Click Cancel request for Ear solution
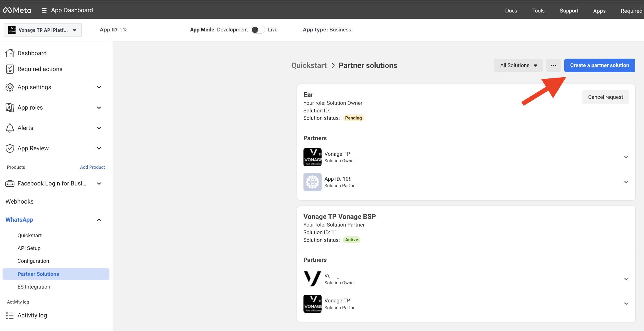Viewport: 644px width, 331px height. pyautogui.click(x=606, y=97)
